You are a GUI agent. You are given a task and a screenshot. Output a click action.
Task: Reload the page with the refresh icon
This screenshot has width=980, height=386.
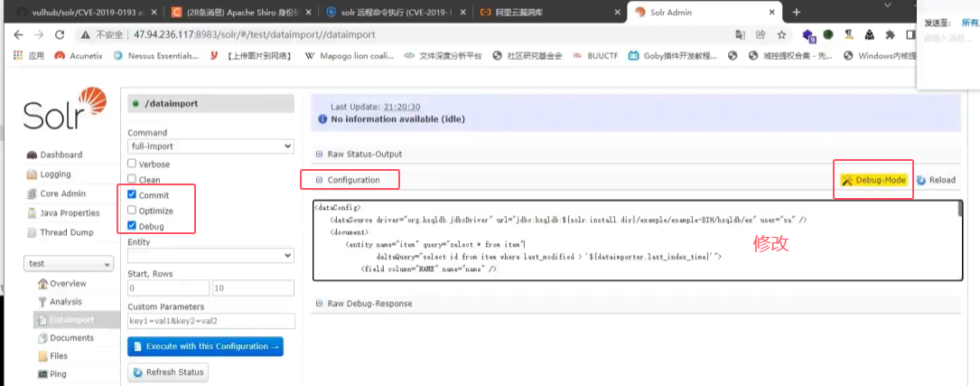[60, 35]
